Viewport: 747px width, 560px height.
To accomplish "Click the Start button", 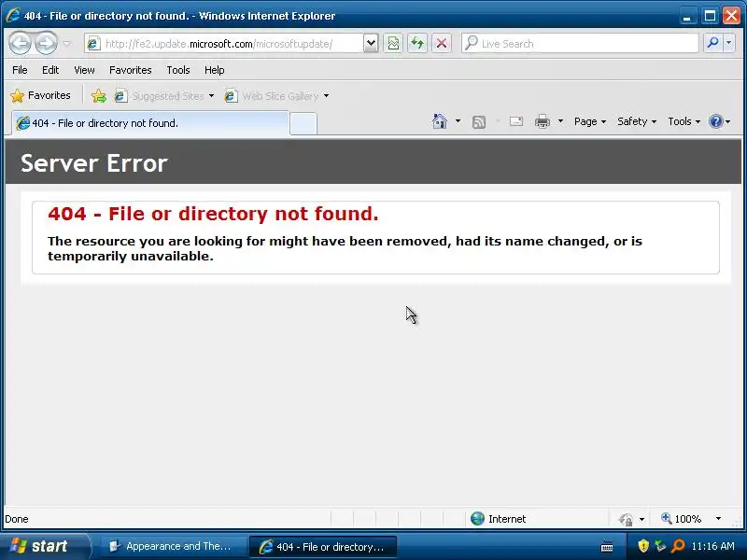I will tap(44, 546).
